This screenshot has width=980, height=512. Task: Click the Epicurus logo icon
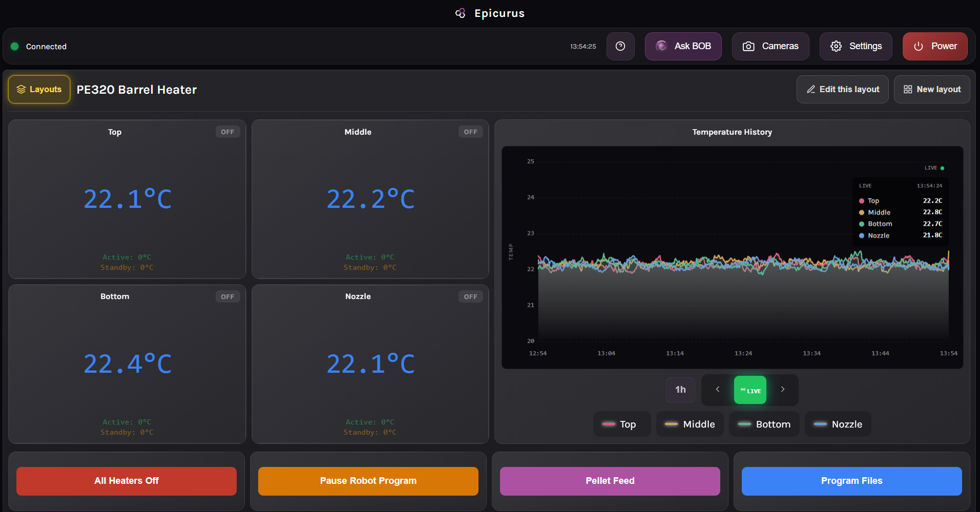tap(461, 13)
